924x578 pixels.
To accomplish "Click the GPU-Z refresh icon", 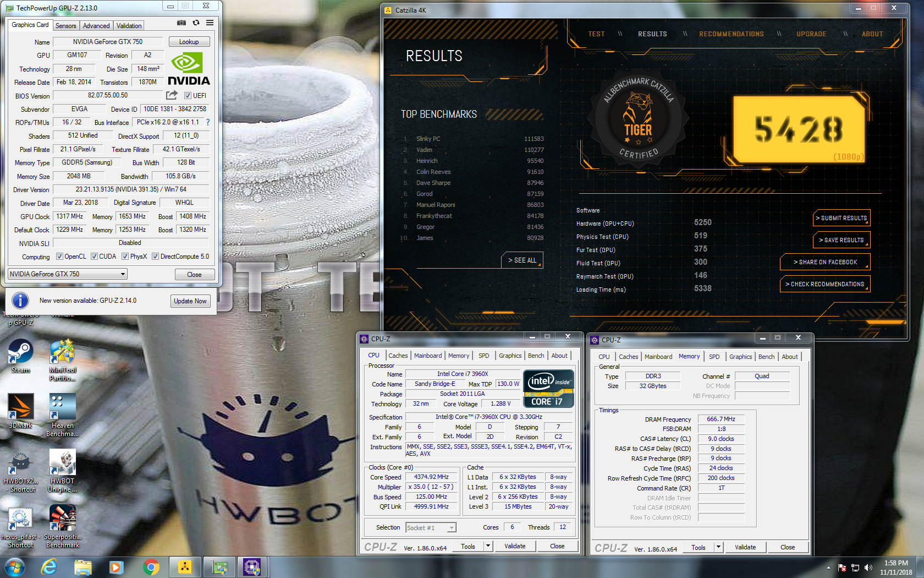I will [x=196, y=23].
